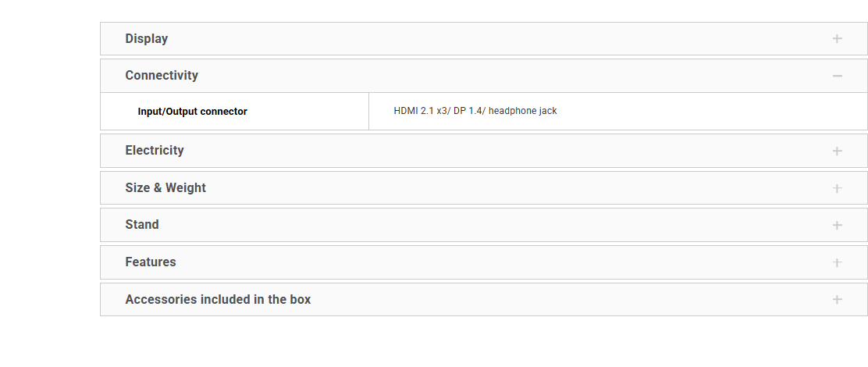Viewport: 868px width, 367px height.
Task: Click the plus icon beside Electricity
Action: pyautogui.click(x=837, y=151)
